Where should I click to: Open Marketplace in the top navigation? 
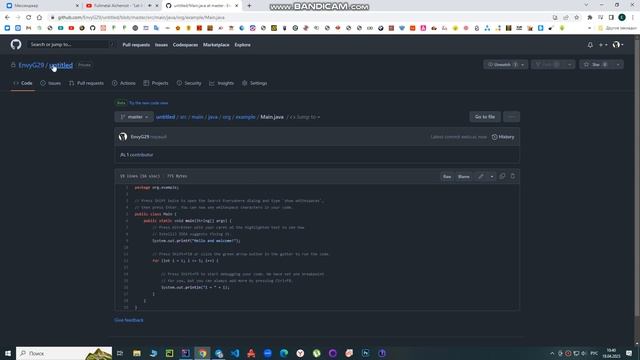216,45
